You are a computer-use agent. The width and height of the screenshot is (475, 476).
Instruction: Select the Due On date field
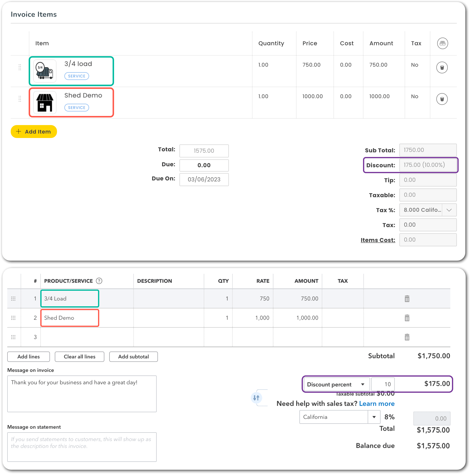point(204,179)
